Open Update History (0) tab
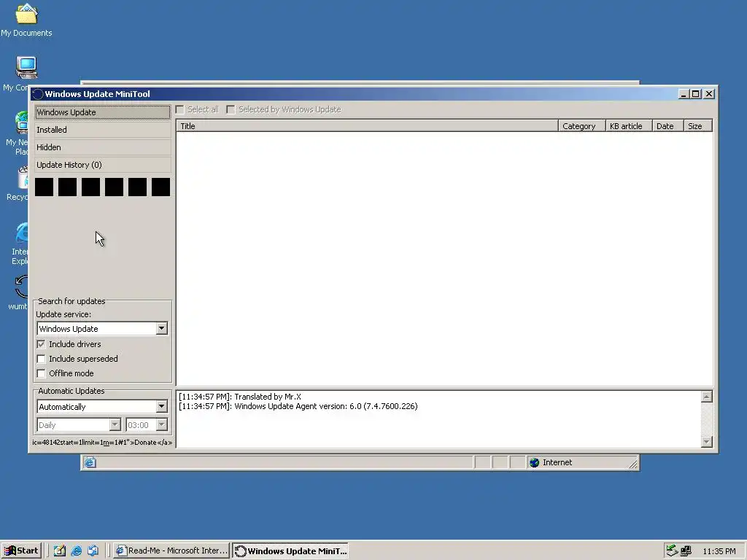The width and height of the screenshot is (747, 560). click(x=102, y=165)
